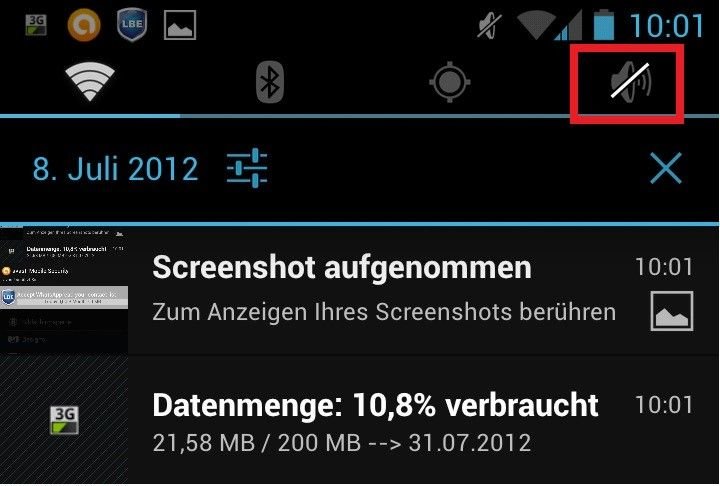The image size is (720, 486).
Task: Tap the orange avast icon in the status bar
Action: point(84,25)
